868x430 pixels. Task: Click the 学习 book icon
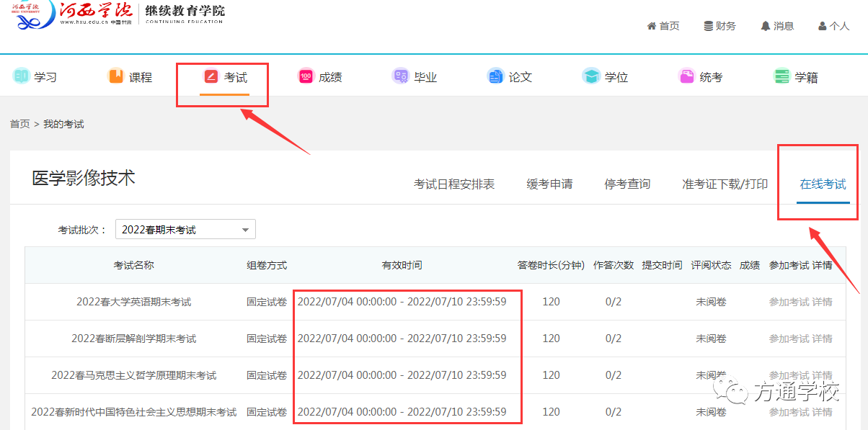point(21,76)
